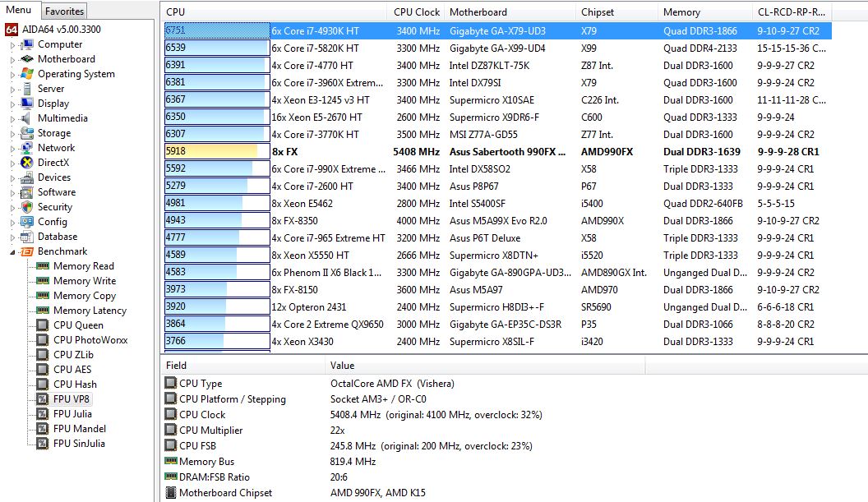Expand the Database tree node
This screenshot has height=502, width=868.
[x=12, y=237]
